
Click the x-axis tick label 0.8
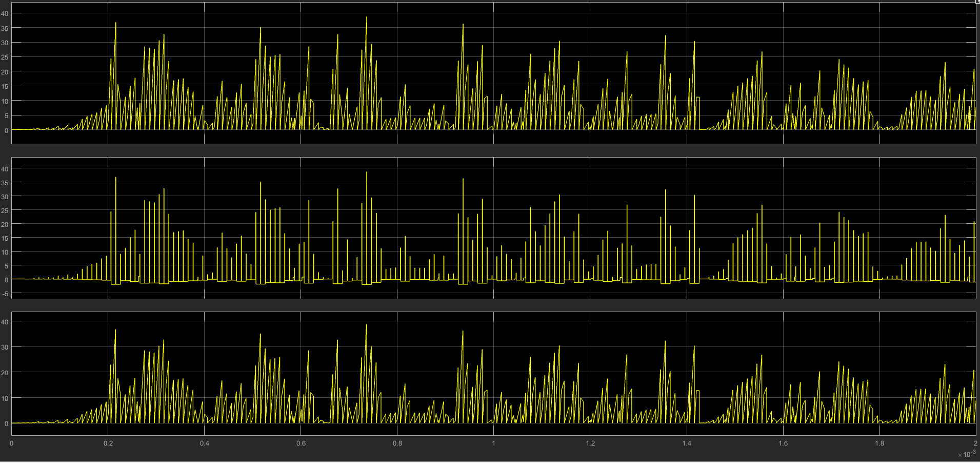pos(397,443)
